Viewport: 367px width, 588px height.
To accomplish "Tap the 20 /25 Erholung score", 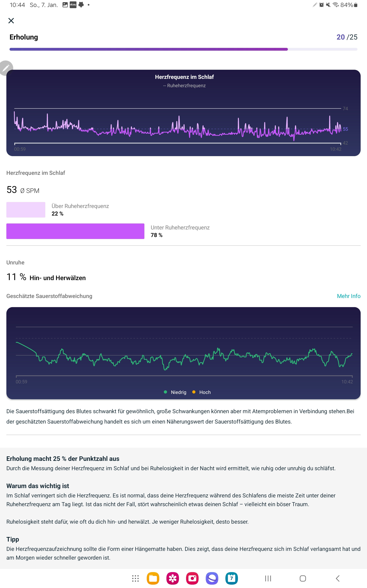I will (347, 37).
